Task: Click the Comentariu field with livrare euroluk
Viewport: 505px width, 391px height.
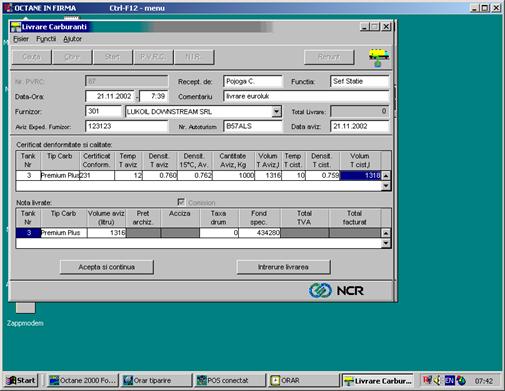Action: [306, 96]
